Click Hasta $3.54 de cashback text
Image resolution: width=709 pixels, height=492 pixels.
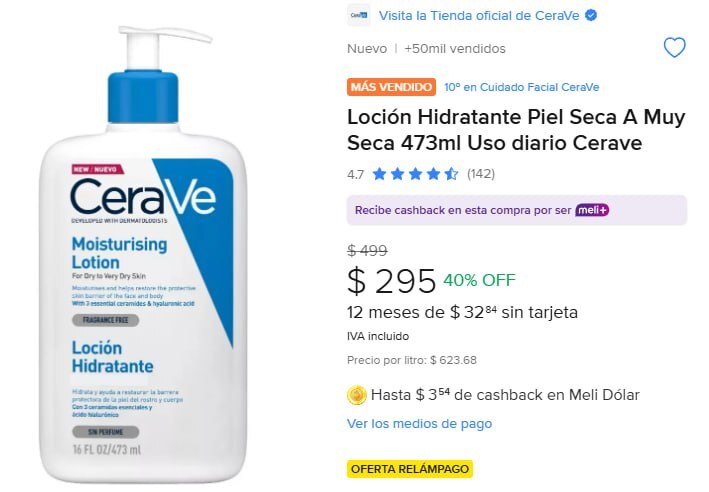pyautogui.click(x=505, y=395)
